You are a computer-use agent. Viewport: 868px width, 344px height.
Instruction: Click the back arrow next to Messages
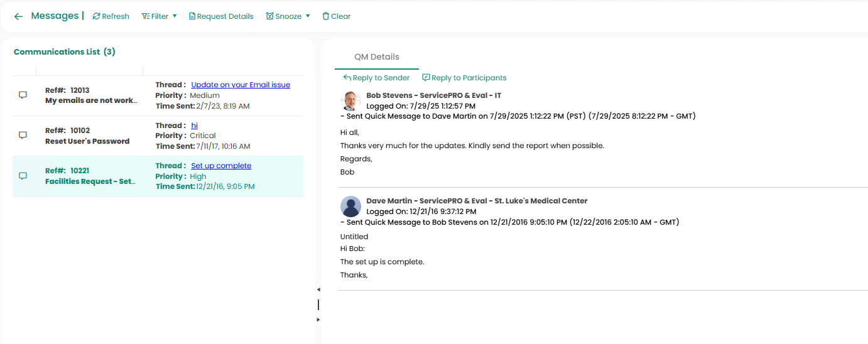click(x=18, y=16)
